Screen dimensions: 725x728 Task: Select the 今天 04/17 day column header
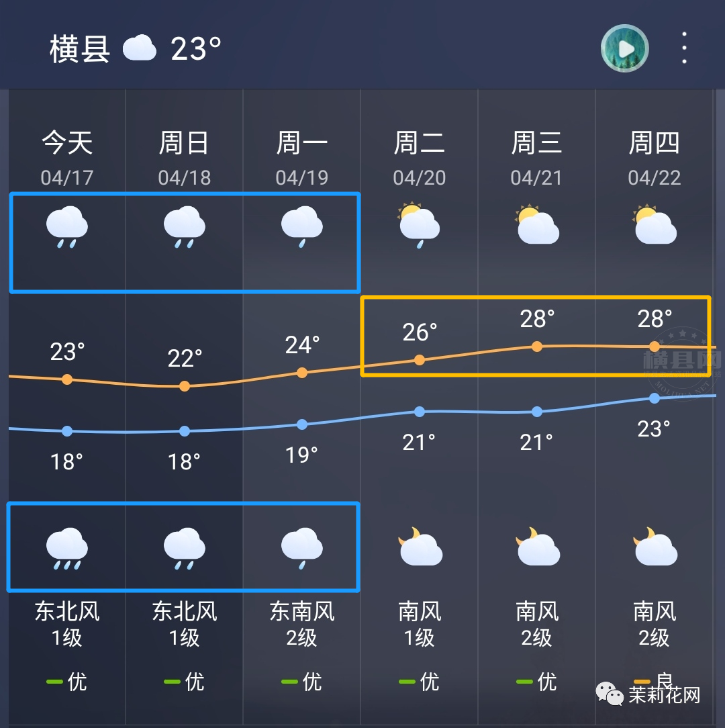coord(67,158)
